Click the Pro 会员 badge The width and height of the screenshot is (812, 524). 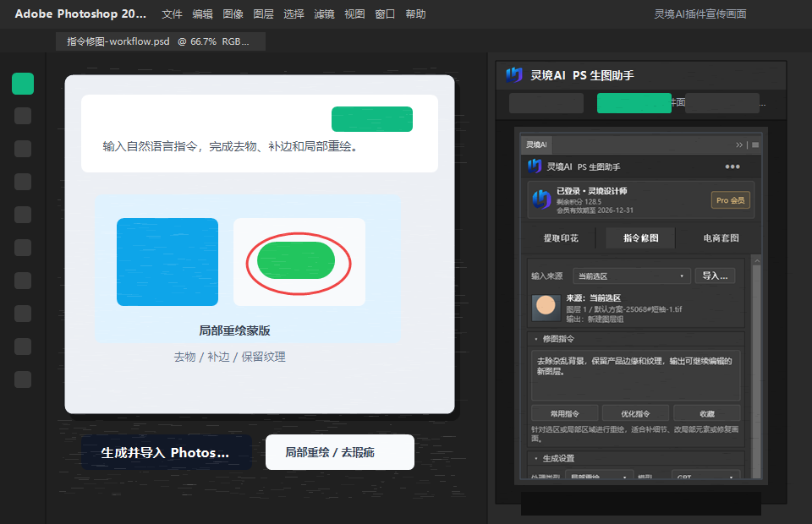click(730, 200)
